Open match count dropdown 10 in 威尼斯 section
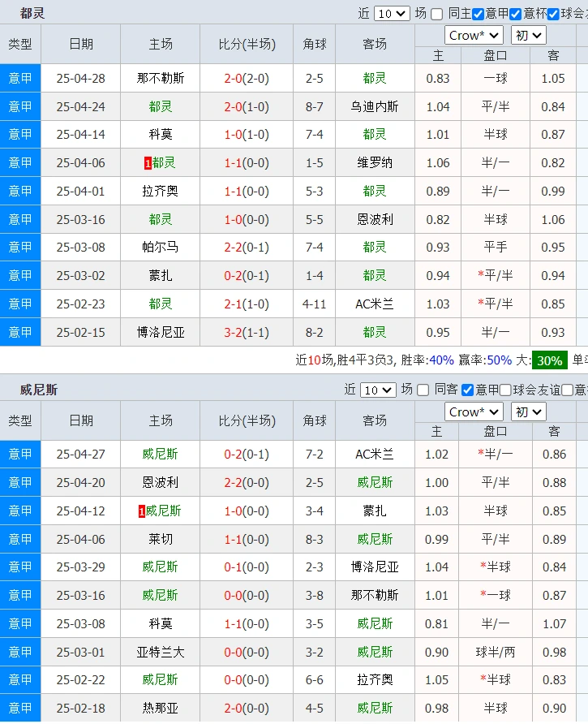588x724 pixels. pyautogui.click(x=378, y=390)
